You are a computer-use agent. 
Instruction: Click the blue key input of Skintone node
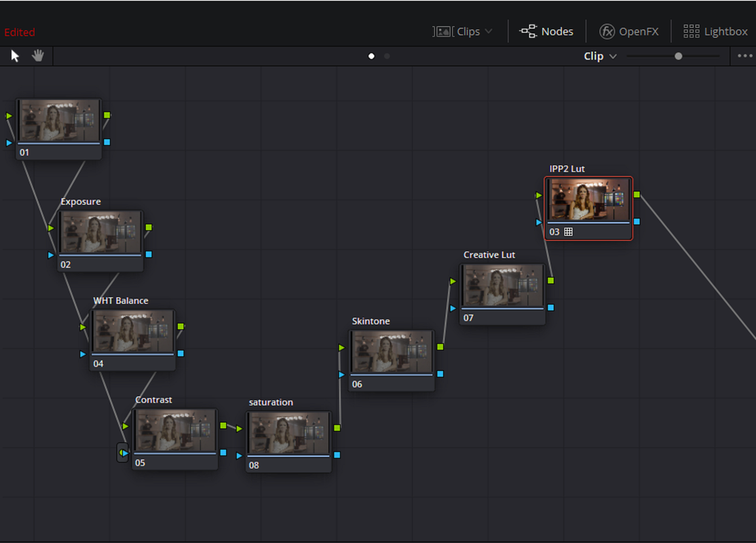(x=342, y=375)
